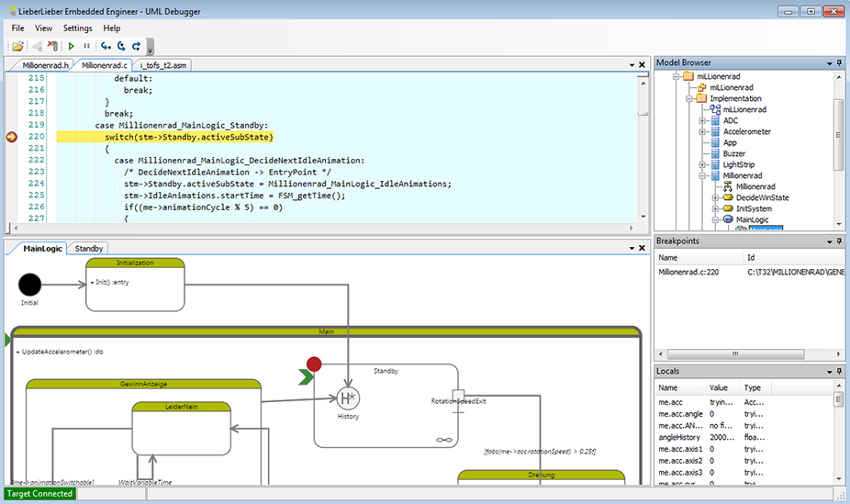This screenshot has width=850, height=504.
Task: Collapse the MainLogic state machine node
Action: click(x=716, y=219)
